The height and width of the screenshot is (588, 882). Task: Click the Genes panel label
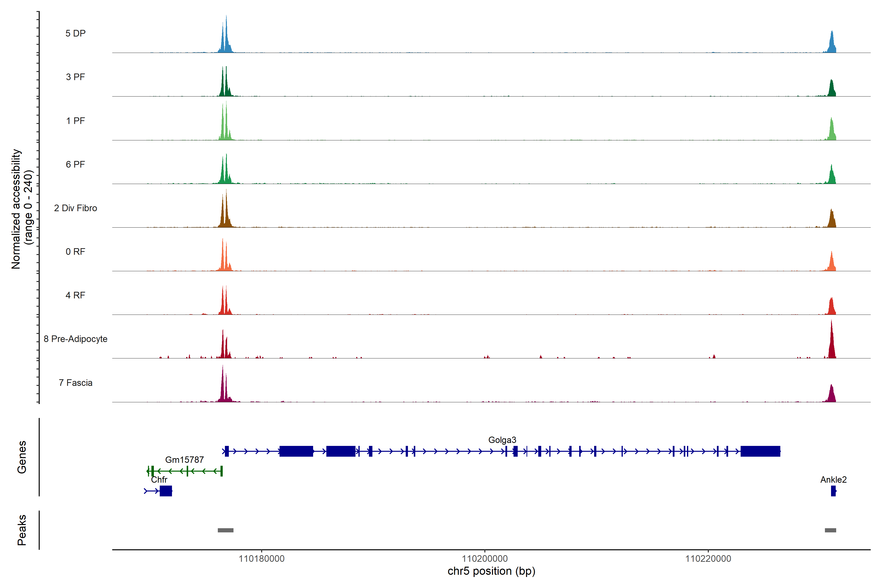click(x=22, y=457)
